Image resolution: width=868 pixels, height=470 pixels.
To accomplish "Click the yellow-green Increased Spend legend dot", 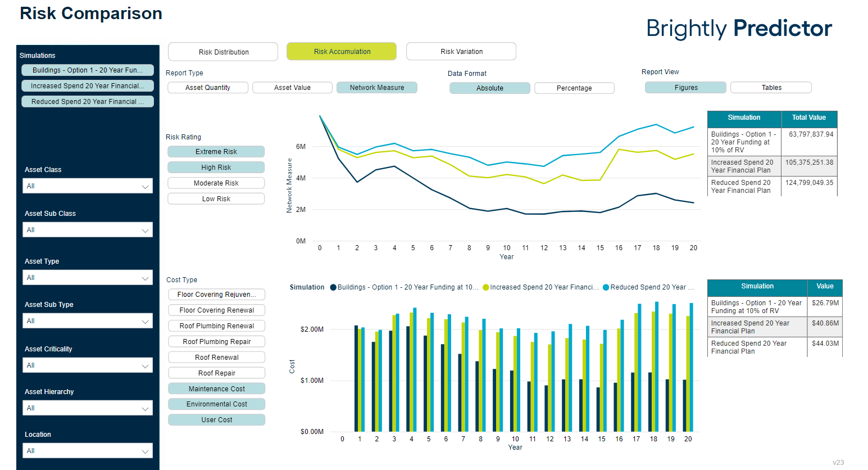I will (485, 287).
